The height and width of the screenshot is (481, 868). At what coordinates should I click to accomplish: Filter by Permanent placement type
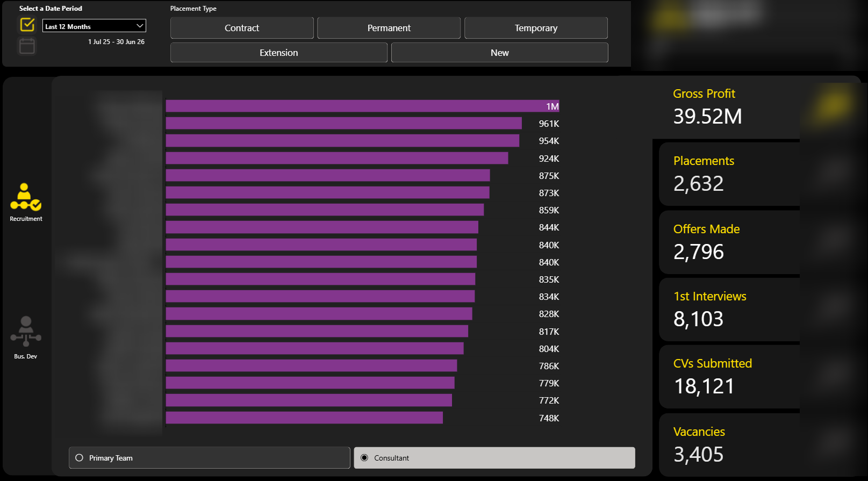tap(389, 28)
